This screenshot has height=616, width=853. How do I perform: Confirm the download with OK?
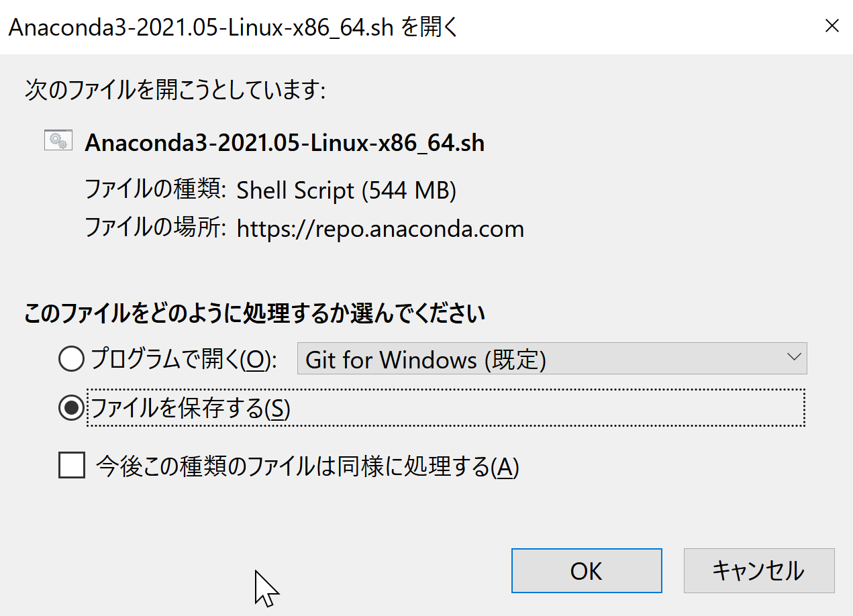pos(587,570)
